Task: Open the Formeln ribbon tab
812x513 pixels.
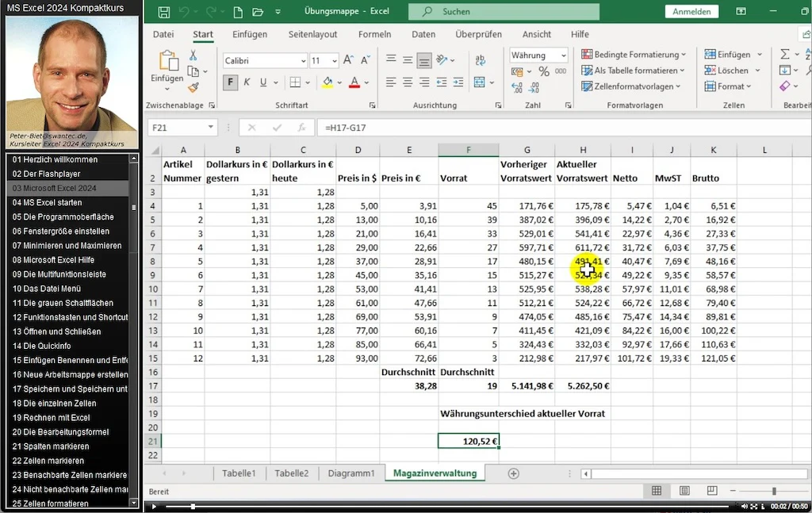Action: click(x=374, y=34)
